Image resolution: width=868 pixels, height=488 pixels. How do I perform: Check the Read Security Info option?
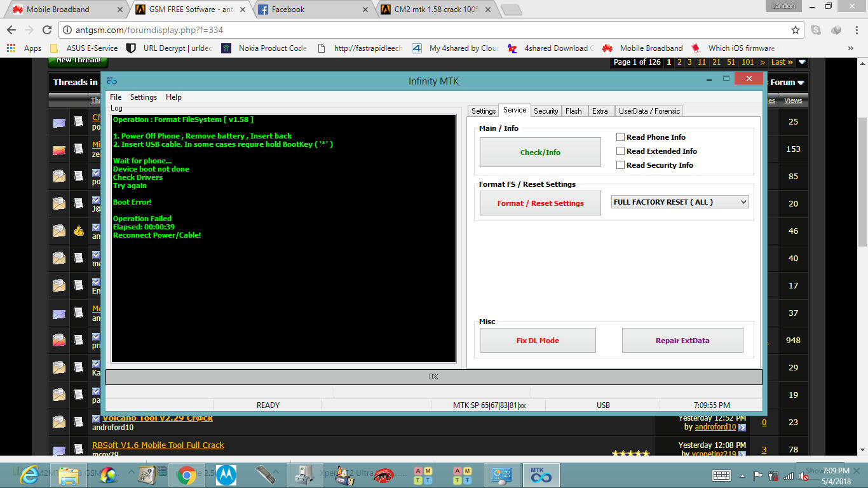coord(621,165)
